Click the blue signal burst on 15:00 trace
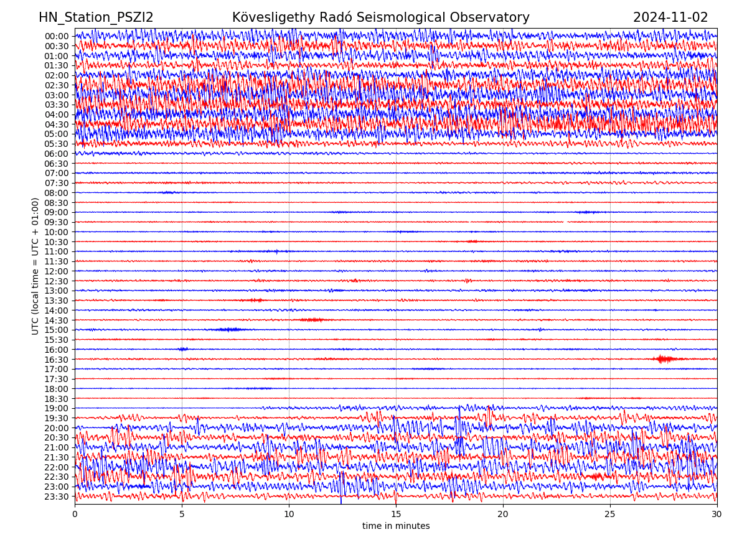 click(229, 329)
